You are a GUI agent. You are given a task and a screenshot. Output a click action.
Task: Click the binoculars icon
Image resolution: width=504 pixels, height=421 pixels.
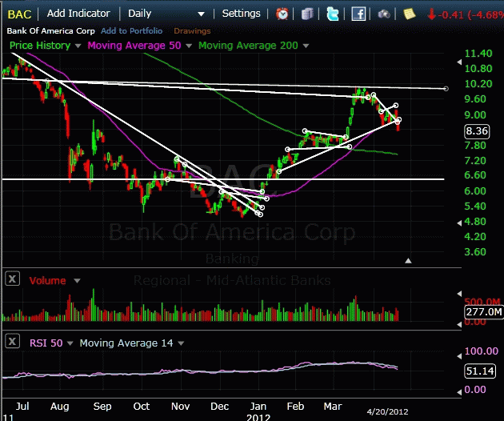pos(385,14)
